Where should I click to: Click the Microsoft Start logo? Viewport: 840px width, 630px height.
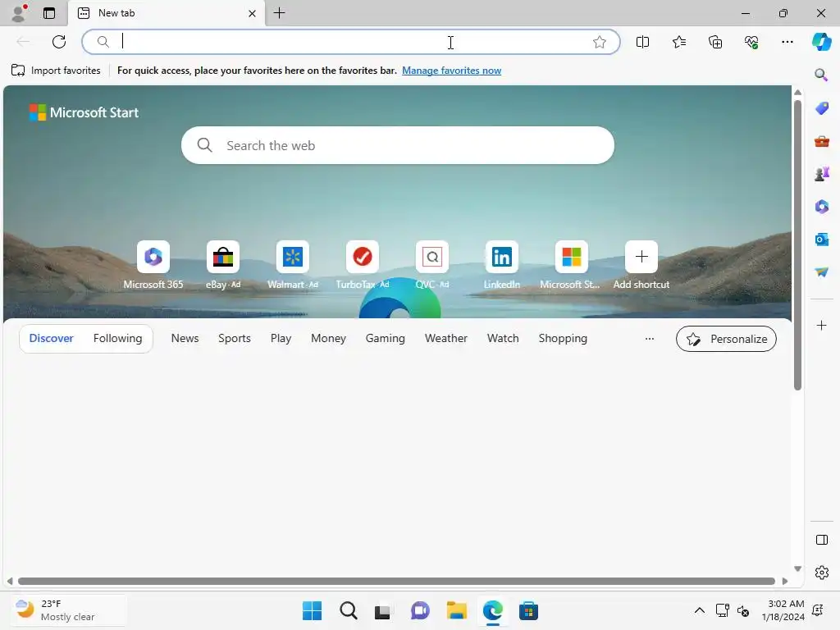[84, 112]
